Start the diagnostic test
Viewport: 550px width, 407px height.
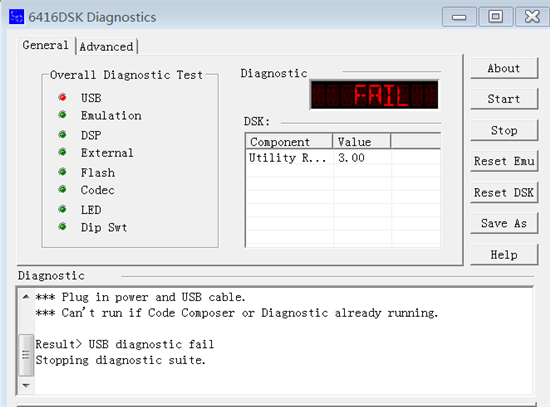click(x=504, y=99)
